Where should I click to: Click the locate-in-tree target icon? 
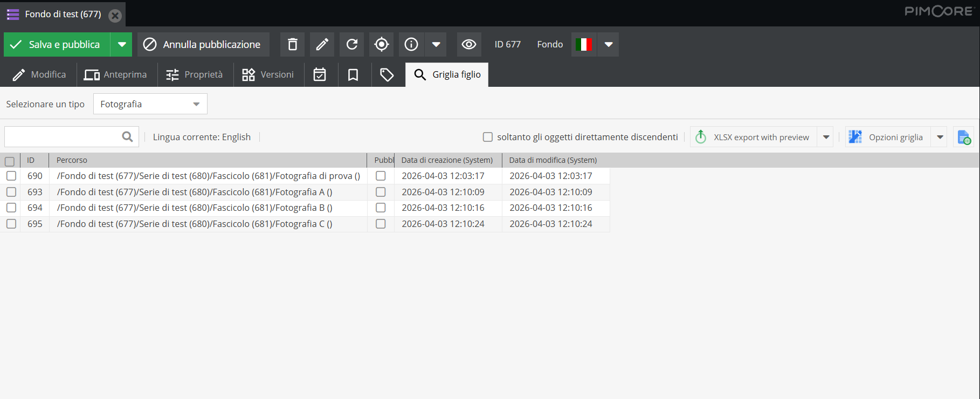[381, 44]
